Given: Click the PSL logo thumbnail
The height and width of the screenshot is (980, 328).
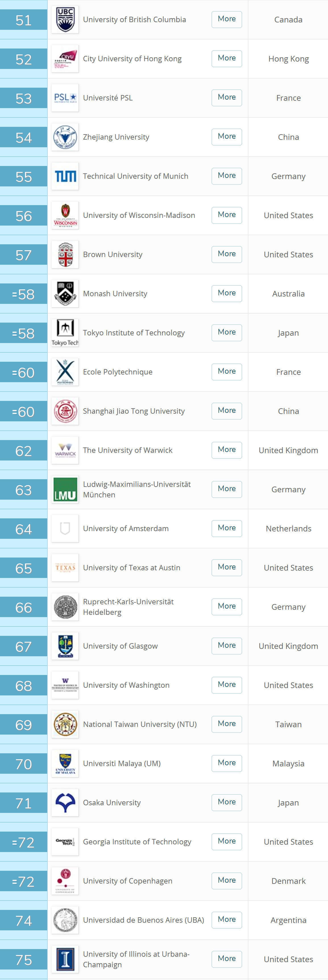Looking at the screenshot, I should click(x=65, y=98).
